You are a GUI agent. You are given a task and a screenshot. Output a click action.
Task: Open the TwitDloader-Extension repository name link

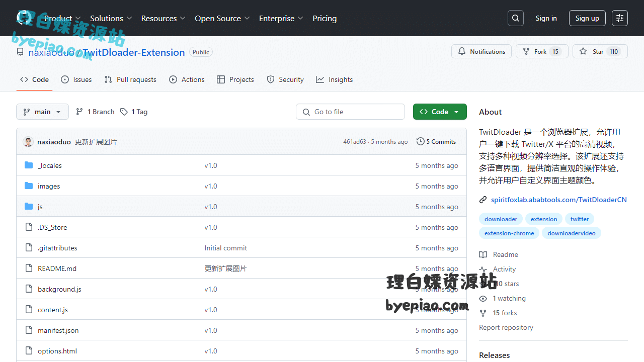point(134,52)
